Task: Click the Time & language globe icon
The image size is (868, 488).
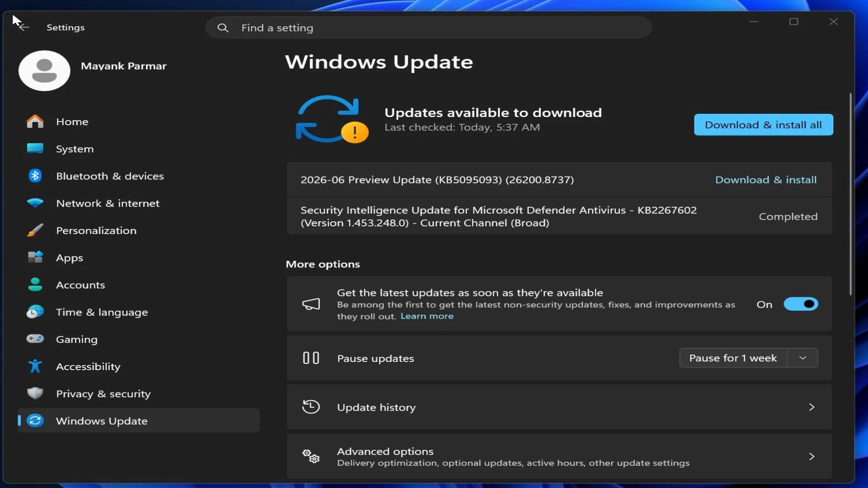Action: 35,312
